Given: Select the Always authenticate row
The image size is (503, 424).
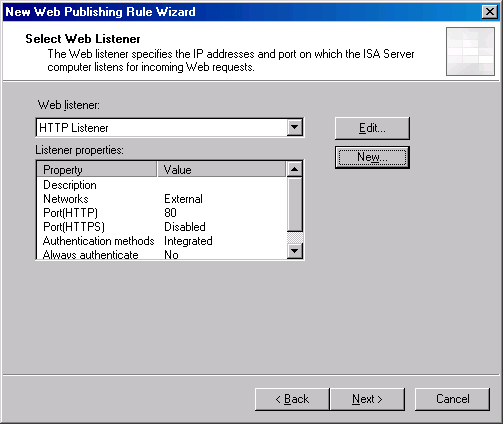Looking at the screenshot, I should [x=162, y=254].
